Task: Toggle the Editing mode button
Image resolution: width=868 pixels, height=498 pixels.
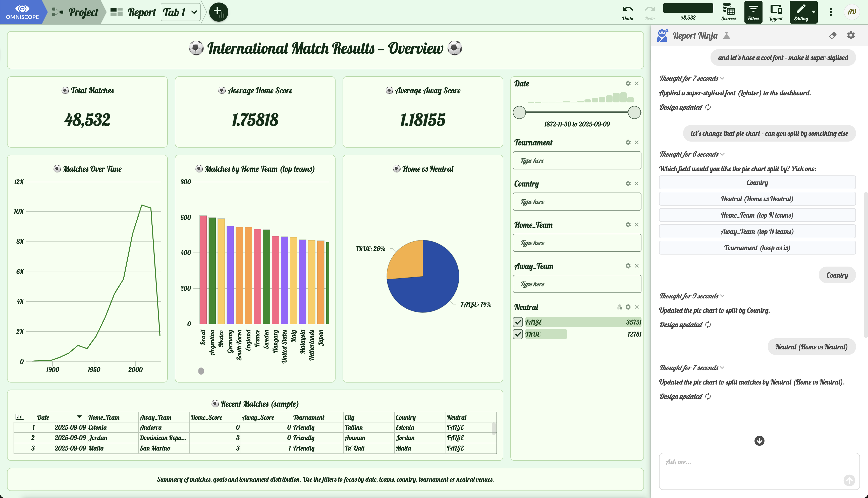Action: click(x=801, y=12)
